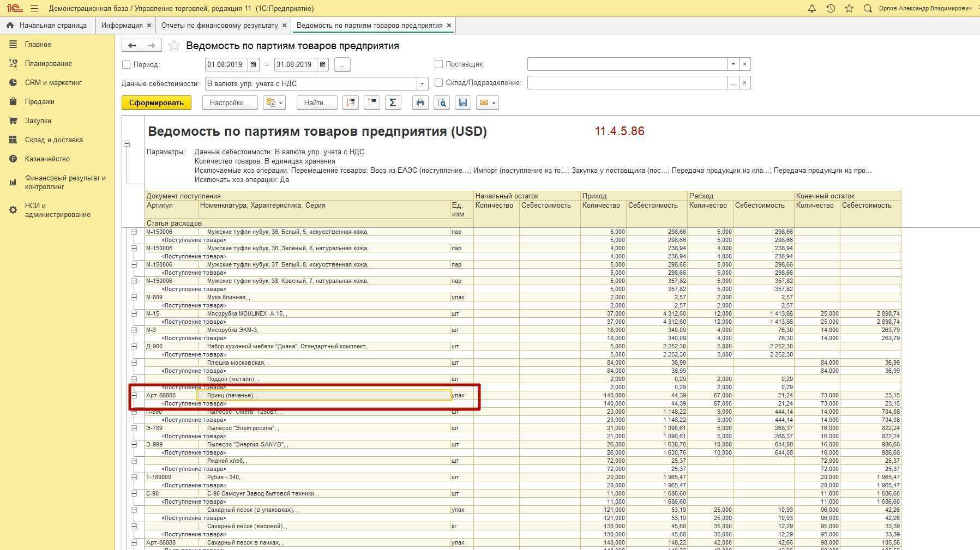The image size is (980, 550).
Task: Go back with left arrow button
Action: pyautogui.click(x=131, y=46)
